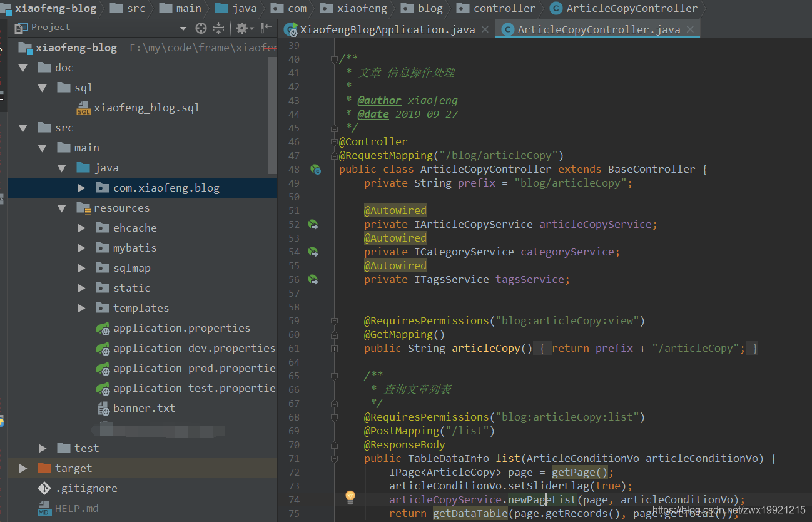Collapse the Javadoc comment fold at line 40

point(334,58)
